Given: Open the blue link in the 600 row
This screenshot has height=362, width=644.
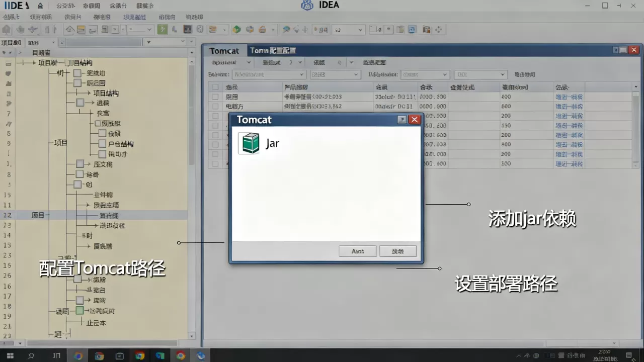Looking at the screenshot, I should coord(569,106).
